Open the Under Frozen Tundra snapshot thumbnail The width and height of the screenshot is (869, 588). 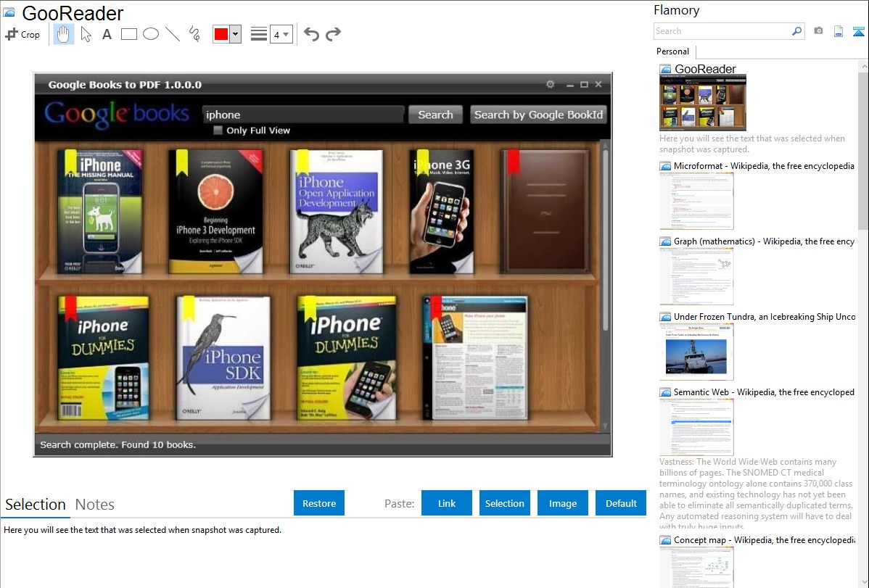(x=696, y=352)
